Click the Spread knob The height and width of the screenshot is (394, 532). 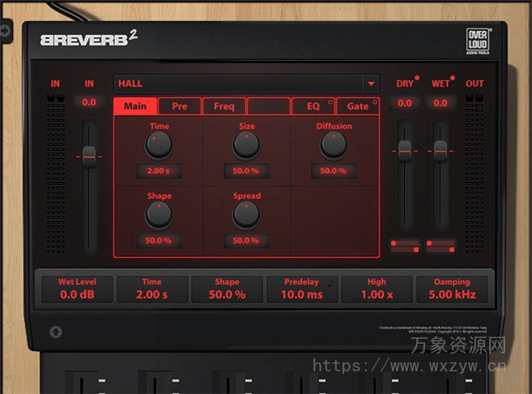(246, 216)
